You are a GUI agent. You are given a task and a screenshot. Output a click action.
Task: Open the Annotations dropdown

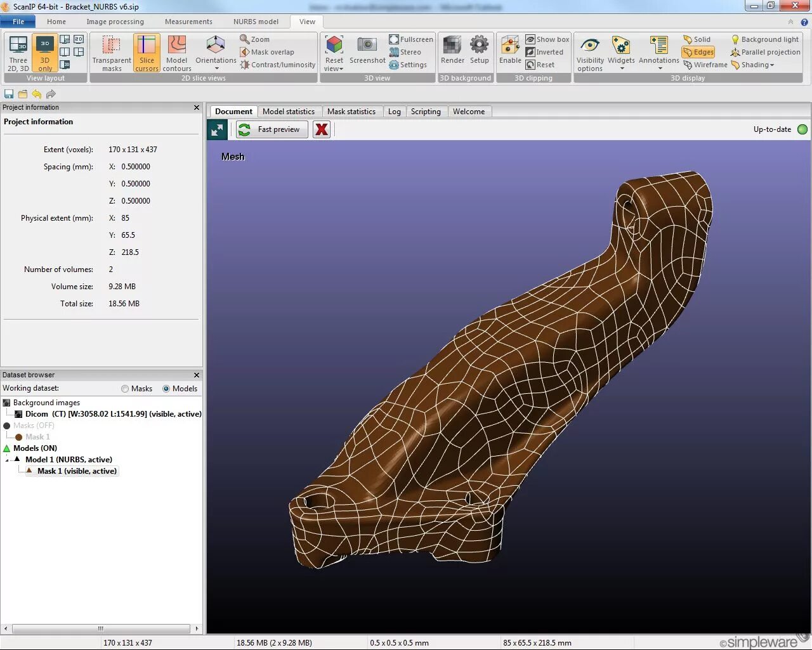(x=659, y=53)
